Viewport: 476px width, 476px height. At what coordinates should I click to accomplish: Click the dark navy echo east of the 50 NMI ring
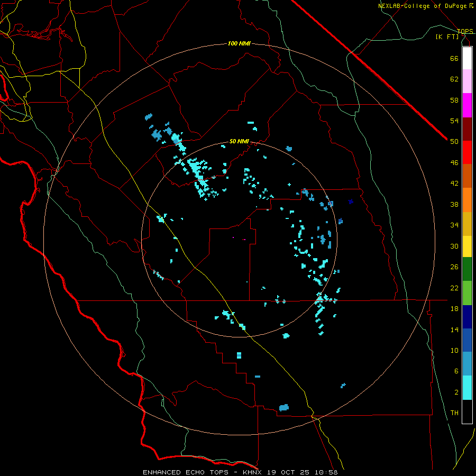(x=351, y=202)
